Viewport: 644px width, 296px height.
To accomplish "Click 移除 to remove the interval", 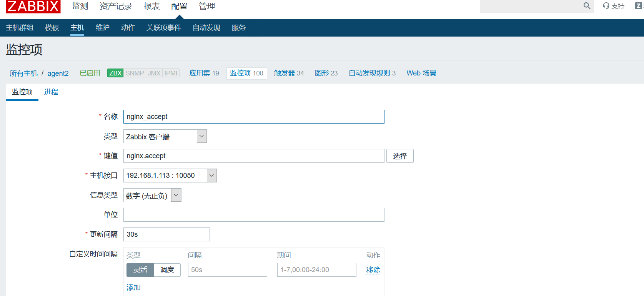I will pyautogui.click(x=373, y=270).
